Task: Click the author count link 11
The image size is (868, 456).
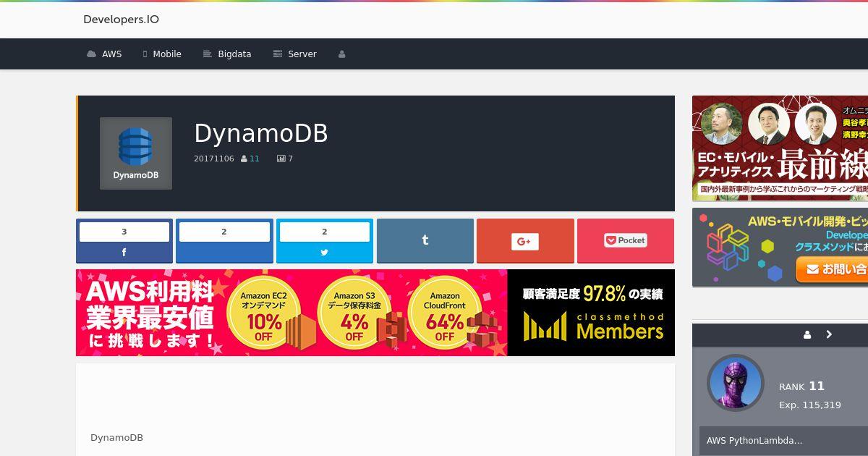Action: pos(255,159)
